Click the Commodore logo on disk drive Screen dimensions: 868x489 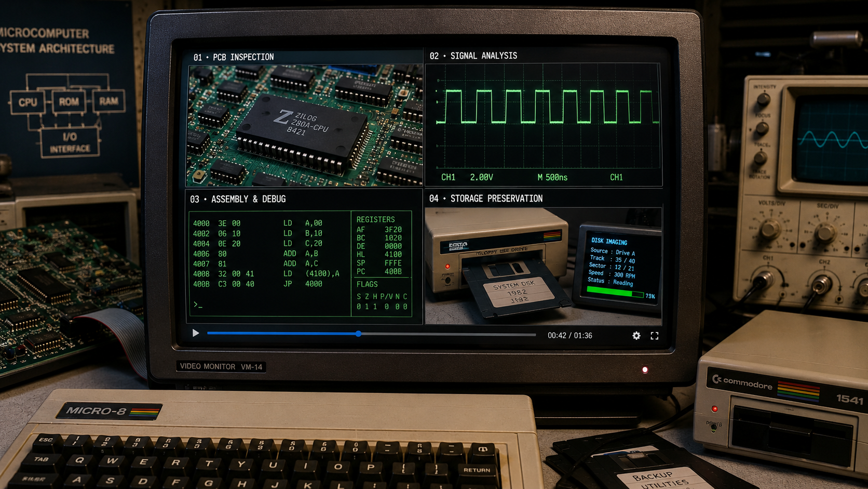(x=742, y=384)
